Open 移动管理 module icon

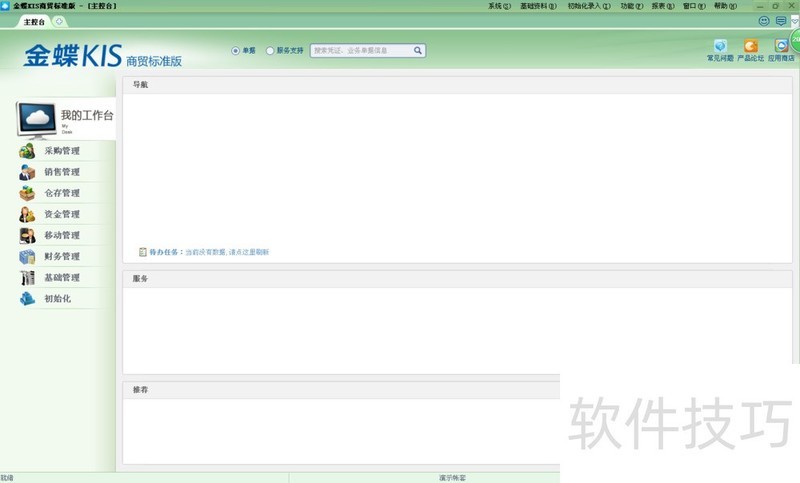pyautogui.click(x=27, y=235)
